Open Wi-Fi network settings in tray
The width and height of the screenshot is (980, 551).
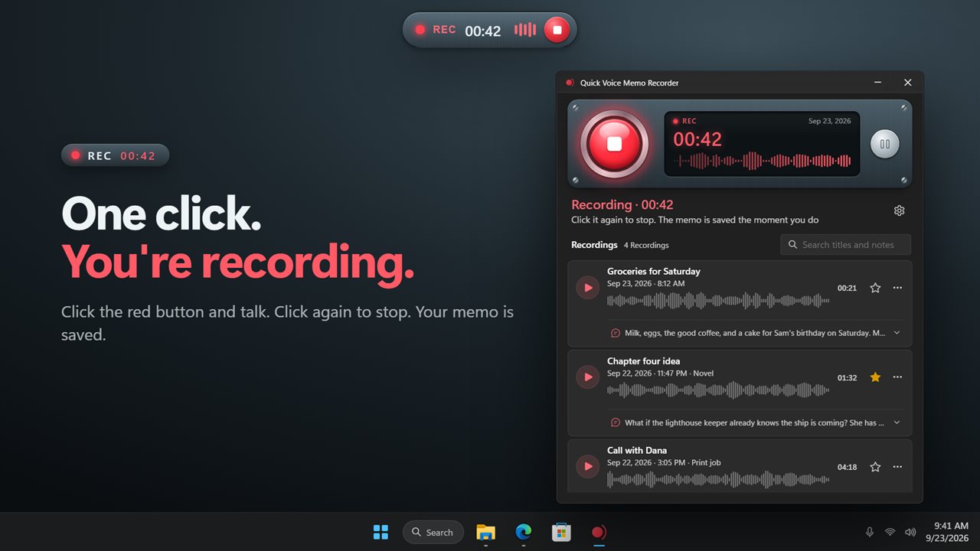tap(890, 532)
